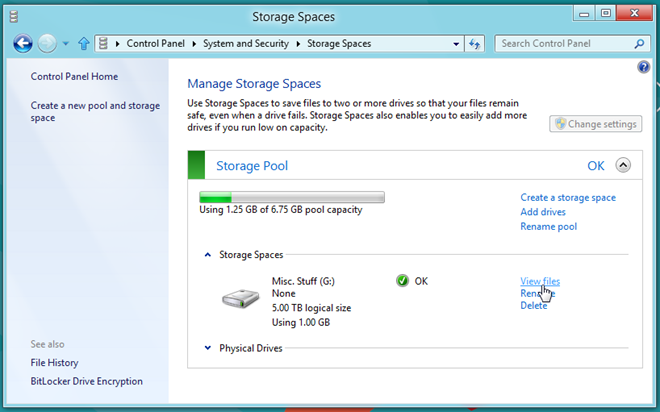
Task: Open the address bar history dropdown
Action: (456, 44)
